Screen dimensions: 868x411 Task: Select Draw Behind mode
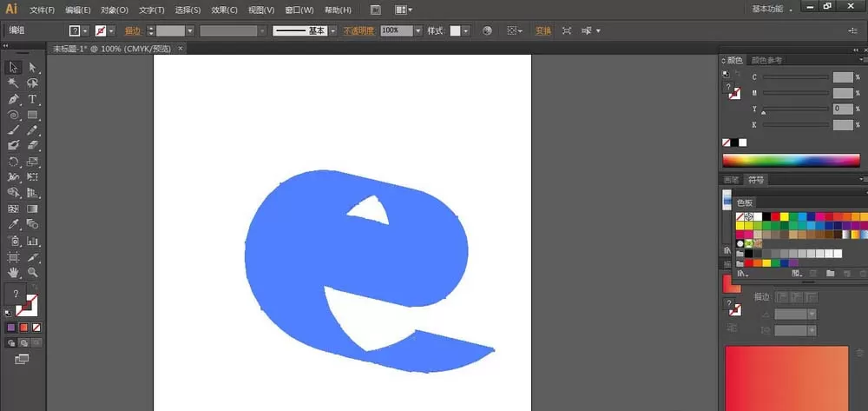tap(23, 343)
